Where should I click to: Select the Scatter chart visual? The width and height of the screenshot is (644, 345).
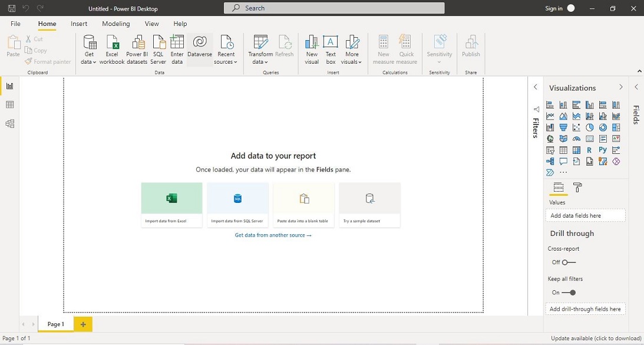(576, 127)
